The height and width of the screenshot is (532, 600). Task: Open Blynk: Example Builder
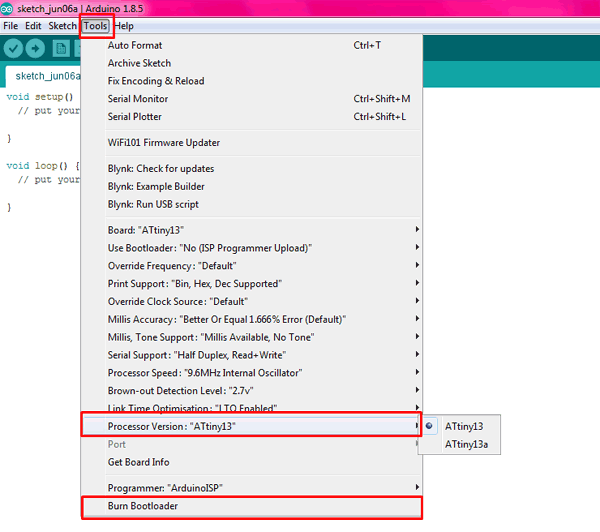tap(252, 186)
